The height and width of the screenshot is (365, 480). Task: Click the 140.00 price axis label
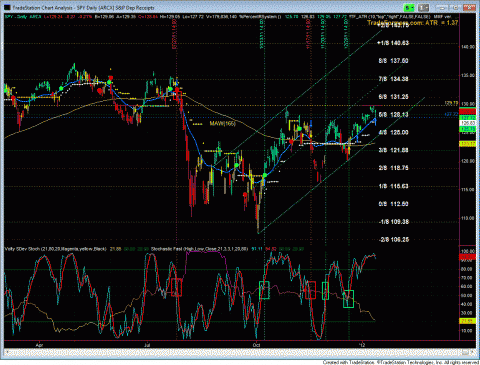coord(468,47)
